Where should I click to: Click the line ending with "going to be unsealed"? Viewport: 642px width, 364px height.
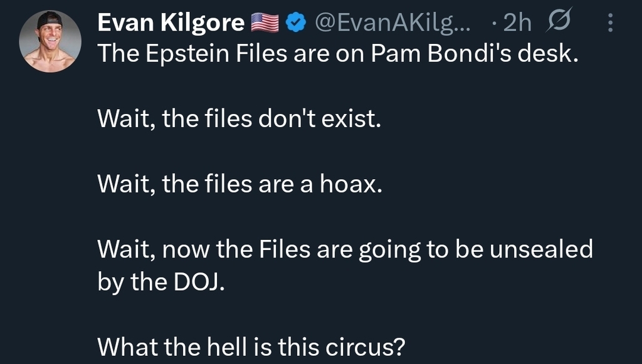pyautogui.click(x=345, y=249)
